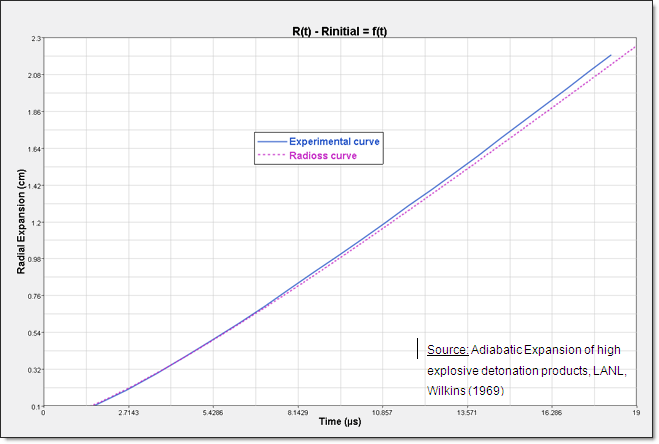Click the solid blue legend line sample
659x444 pixels.
click(x=272, y=141)
